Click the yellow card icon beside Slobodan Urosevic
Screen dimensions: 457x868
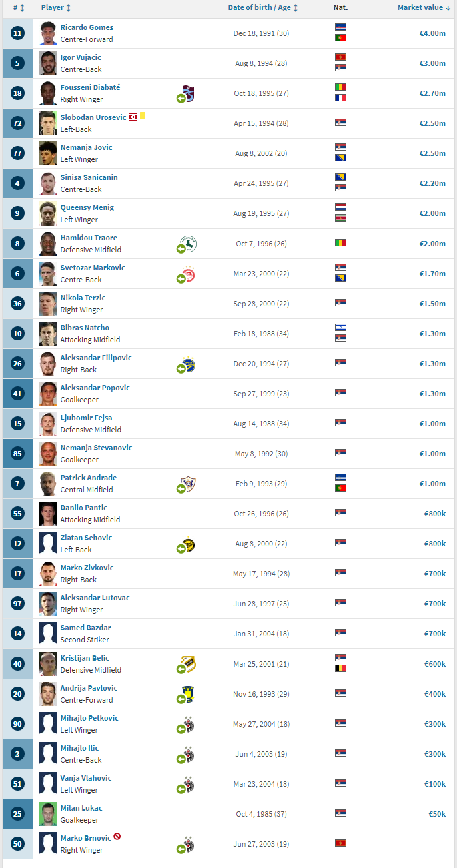142,116
